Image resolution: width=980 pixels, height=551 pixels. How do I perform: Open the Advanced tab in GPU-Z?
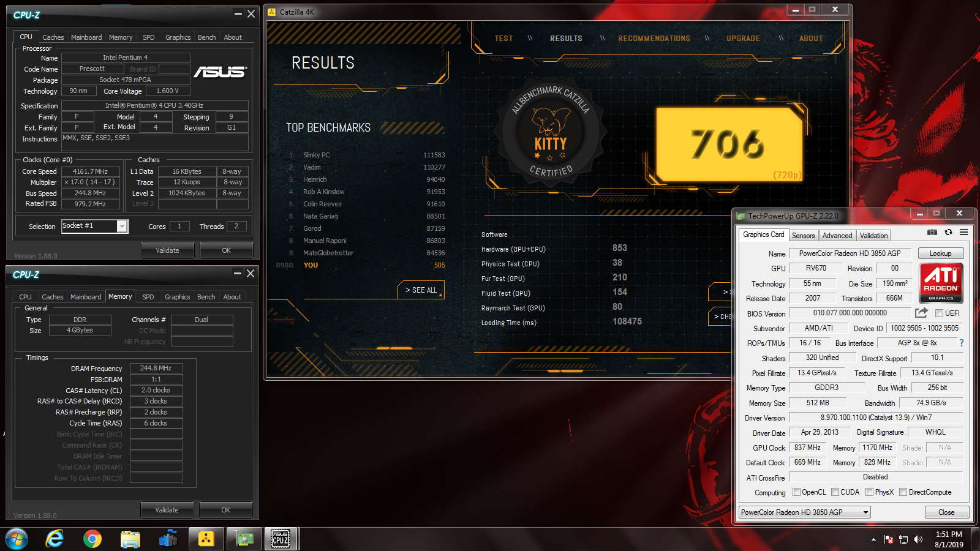pyautogui.click(x=837, y=236)
